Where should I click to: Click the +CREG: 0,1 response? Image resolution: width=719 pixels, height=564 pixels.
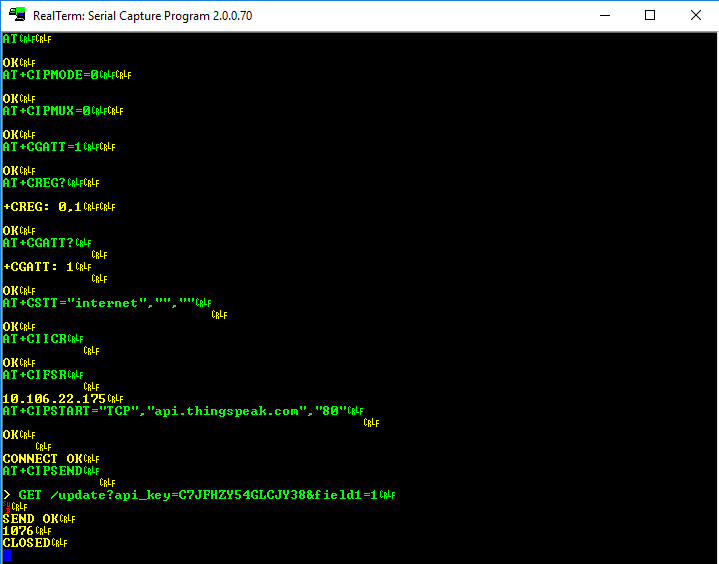coord(42,207)
